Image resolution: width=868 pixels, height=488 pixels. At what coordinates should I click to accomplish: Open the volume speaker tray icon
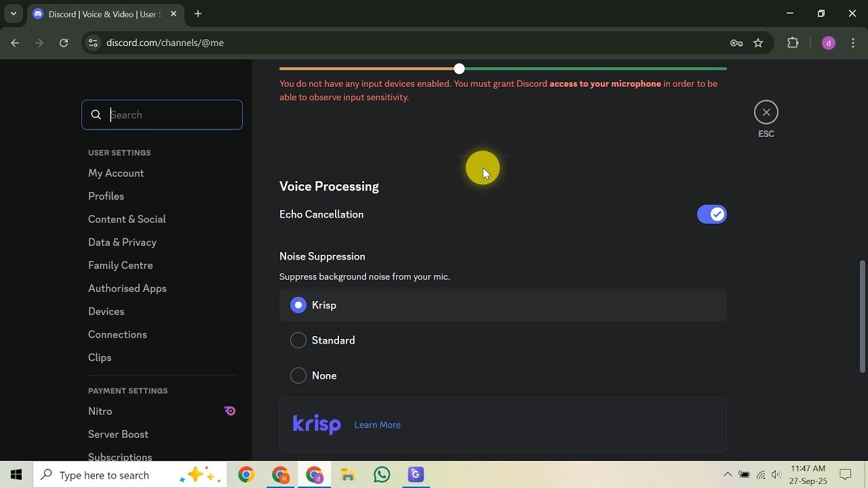776,475
